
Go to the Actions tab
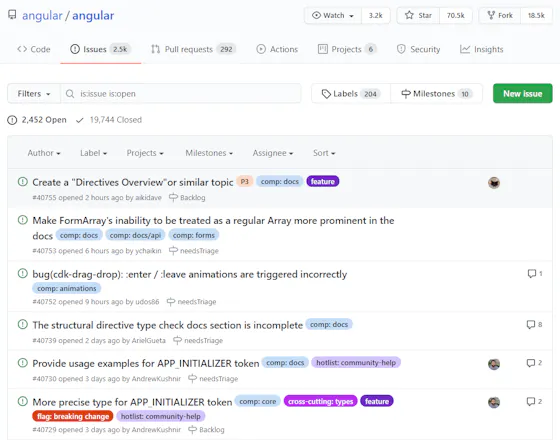point(277,49)
